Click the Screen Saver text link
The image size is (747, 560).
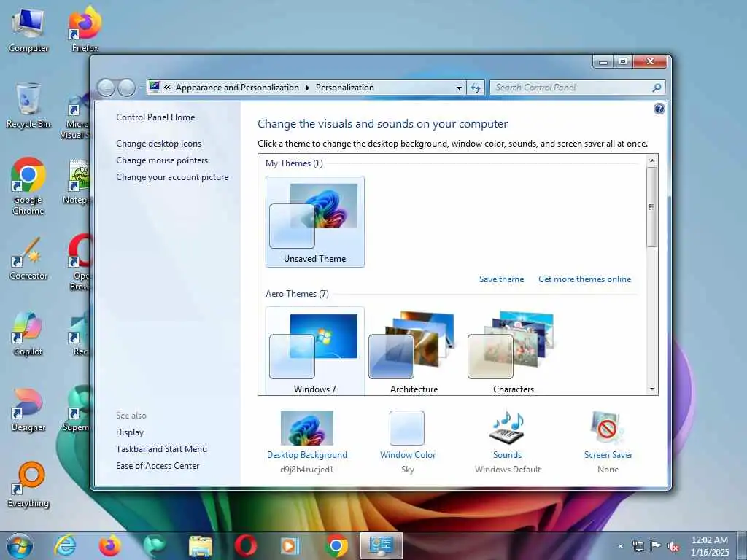coord(608,455)
